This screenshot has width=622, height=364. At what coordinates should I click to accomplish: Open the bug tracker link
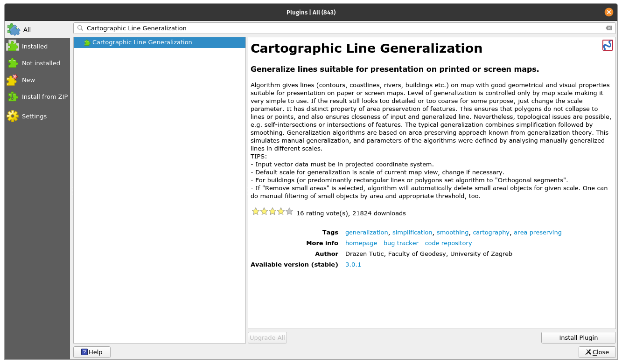pos(401,243)
